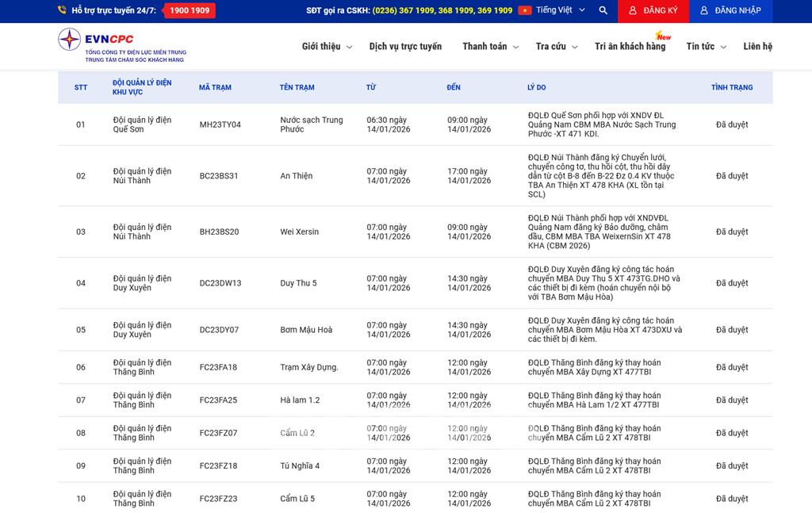Go to the Liên hệ page
Viewport: 812px width, 513px height.
coord(757,47)
